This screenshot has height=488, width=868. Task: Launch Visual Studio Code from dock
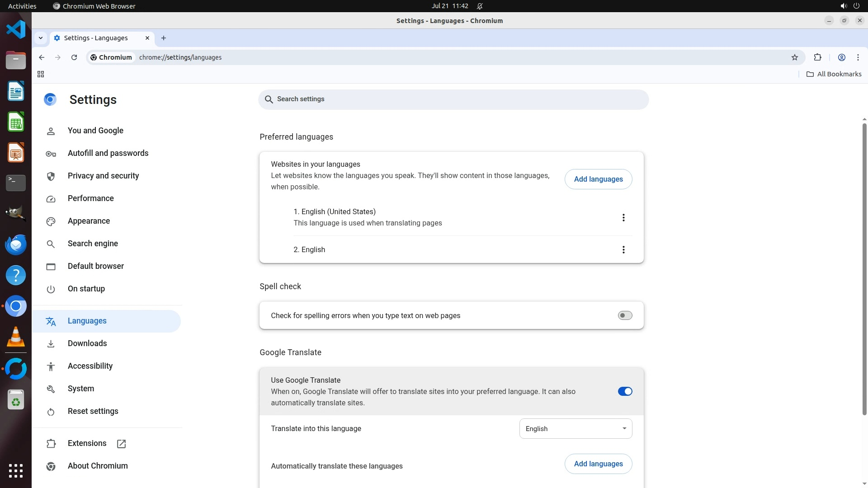[16, 30]
